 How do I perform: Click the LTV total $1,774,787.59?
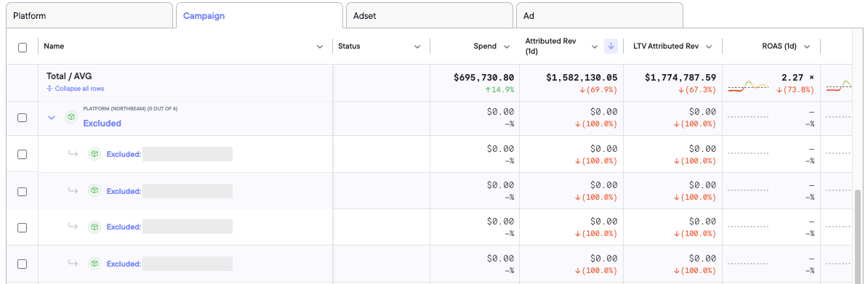(680, 78)
